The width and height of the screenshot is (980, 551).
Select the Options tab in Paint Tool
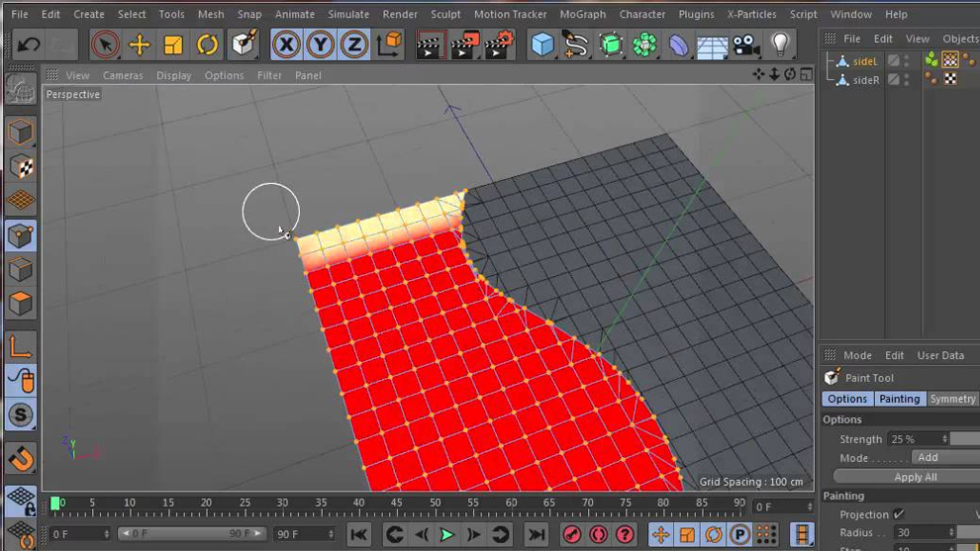[x=847, y=399]
